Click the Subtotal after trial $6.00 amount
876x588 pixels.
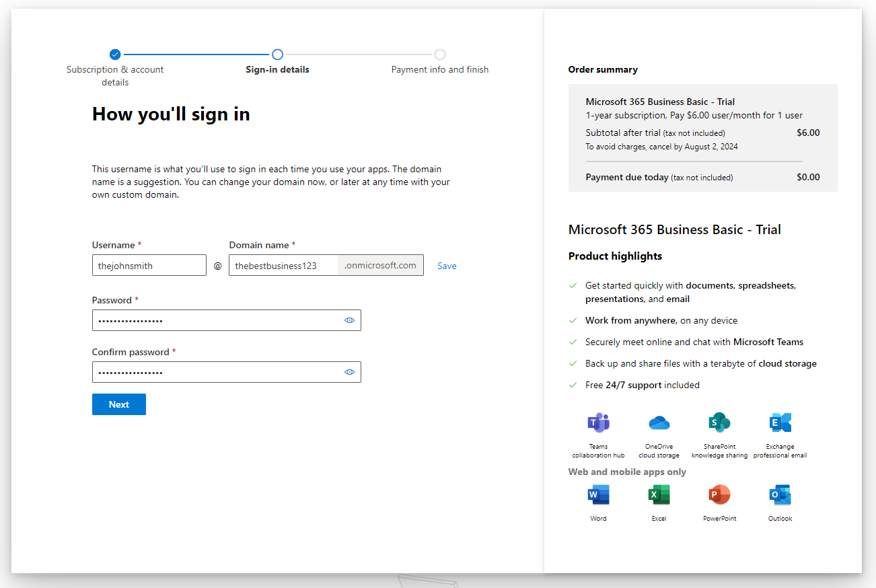pos(808,133)
